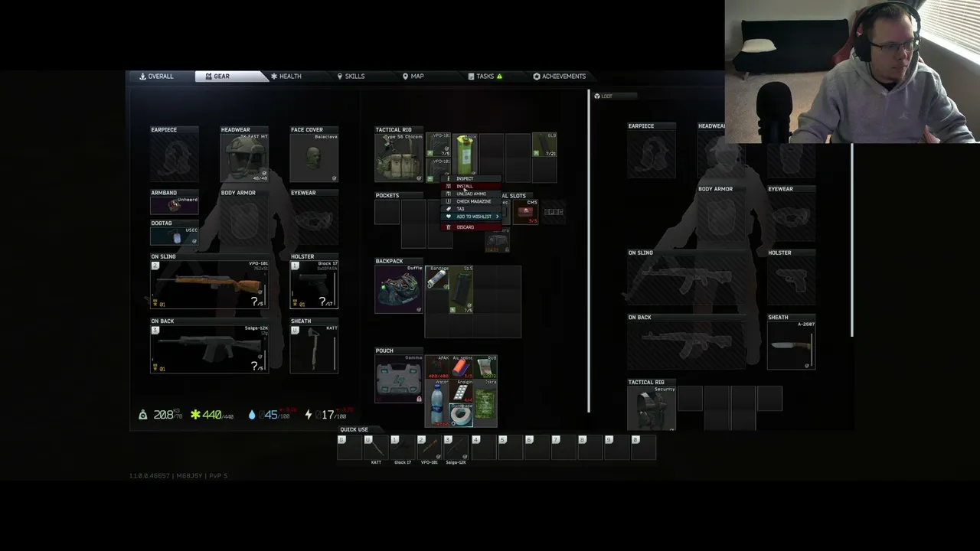980x551 pixels.
Task: Choose Unload Ammo in context menu
Action: pos(472,194)
